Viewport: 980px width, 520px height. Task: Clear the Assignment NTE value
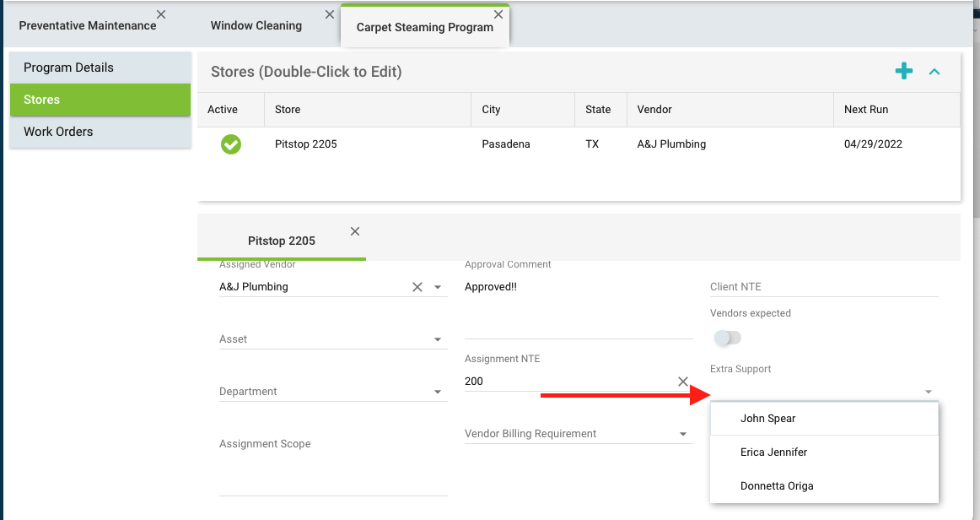pyautogui.click(x=683, y=382)
